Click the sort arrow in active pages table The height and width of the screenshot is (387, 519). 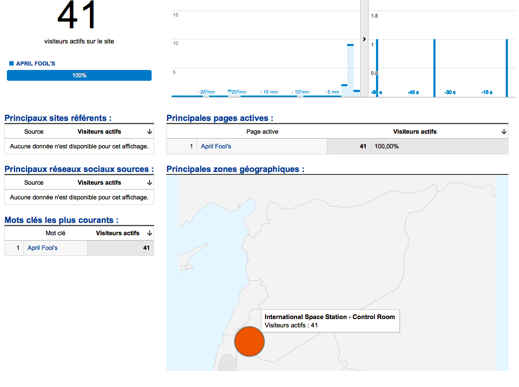[504, 132]
